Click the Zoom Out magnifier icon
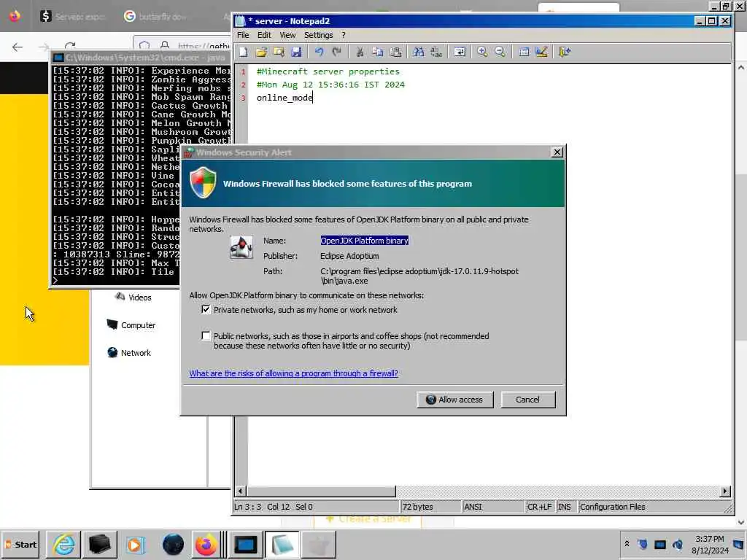Screen dimensions: 747x560 pyautogui.click(x=500, y=52)
